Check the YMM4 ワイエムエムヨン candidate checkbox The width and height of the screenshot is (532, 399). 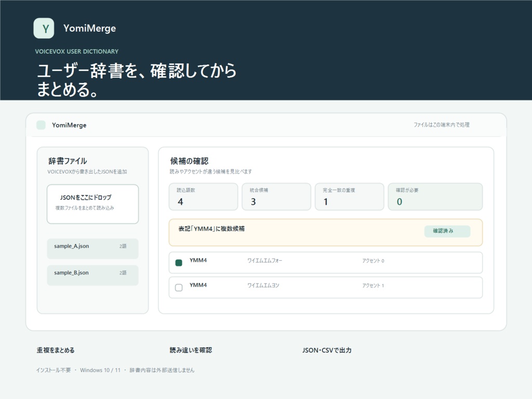179,288
